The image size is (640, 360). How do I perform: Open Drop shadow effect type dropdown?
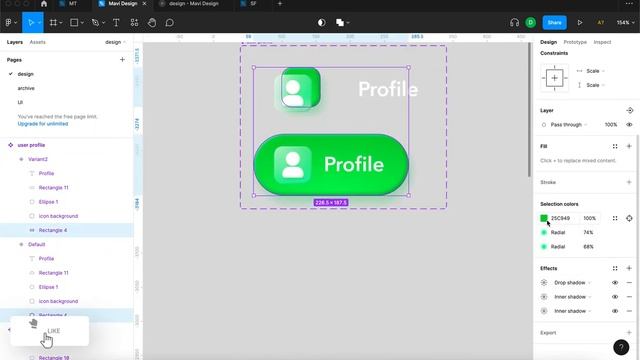[x=572, y=282]
